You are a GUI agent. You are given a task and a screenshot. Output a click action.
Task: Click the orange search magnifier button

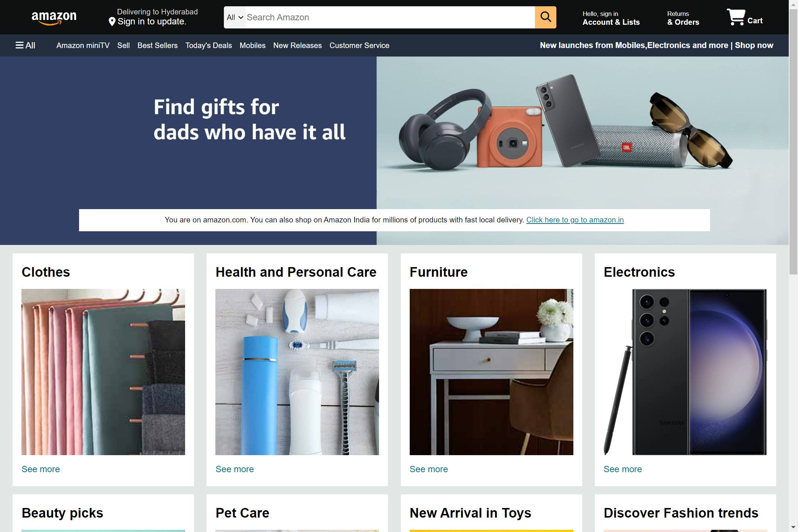(x=545, y=17)
